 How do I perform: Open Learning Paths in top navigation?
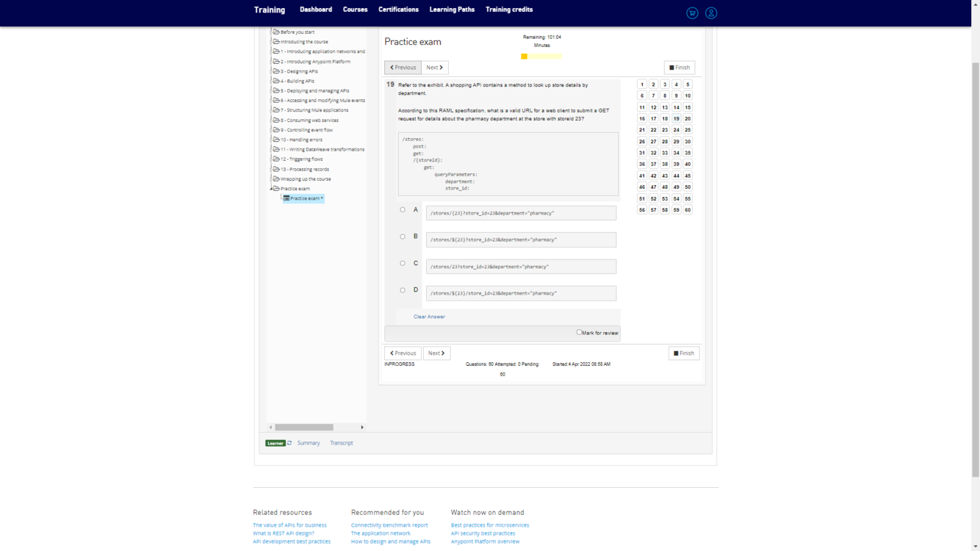click(x=452, y=10)
